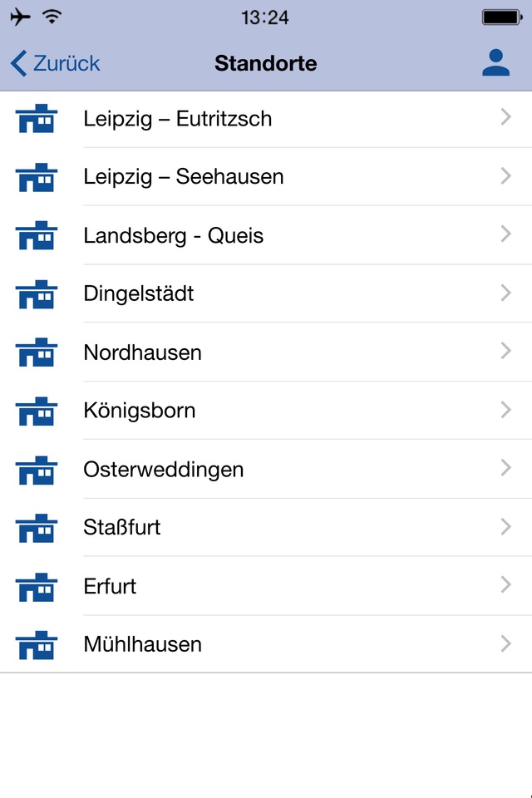Click building icon beside Leipzig – Seehausen
The image size is (532, 798).
[37, 178]
